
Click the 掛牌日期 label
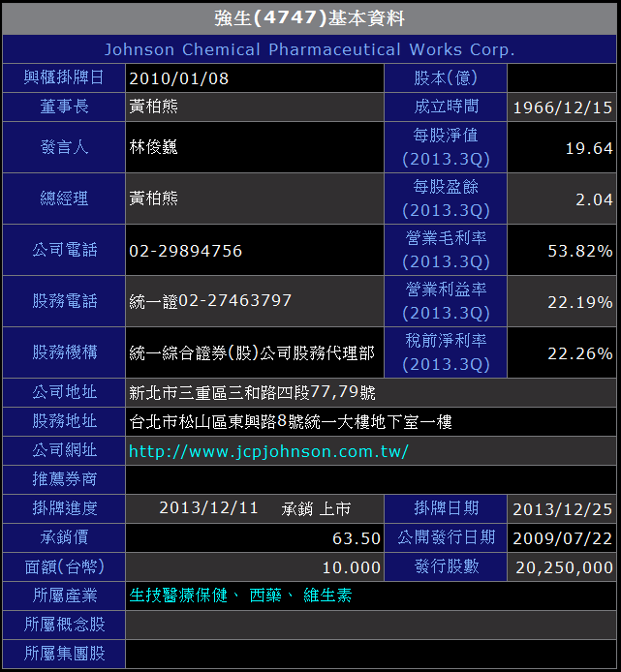[x=446, y=508]
